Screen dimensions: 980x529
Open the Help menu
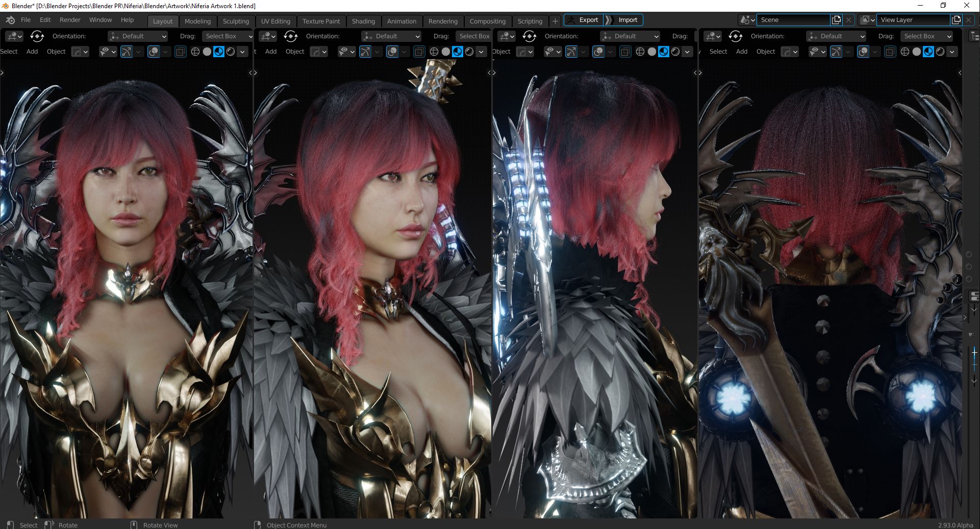(127, 20)
